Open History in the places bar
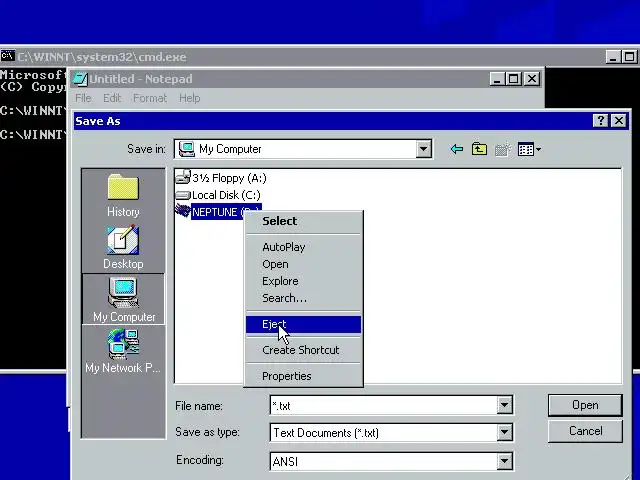Image resolution: width=640 pixels, height=480 pixels. click(x=123, y=195)
